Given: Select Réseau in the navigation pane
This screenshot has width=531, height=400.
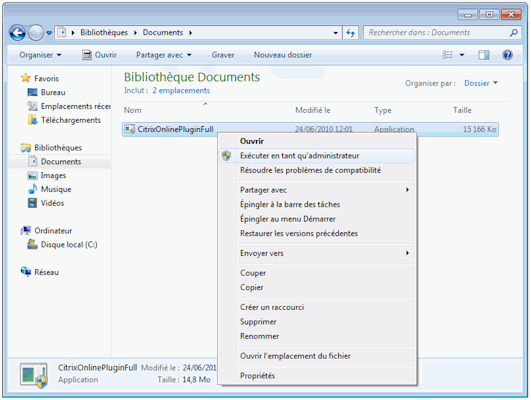Looking at the screenshot, I should [x=40, y=272].
